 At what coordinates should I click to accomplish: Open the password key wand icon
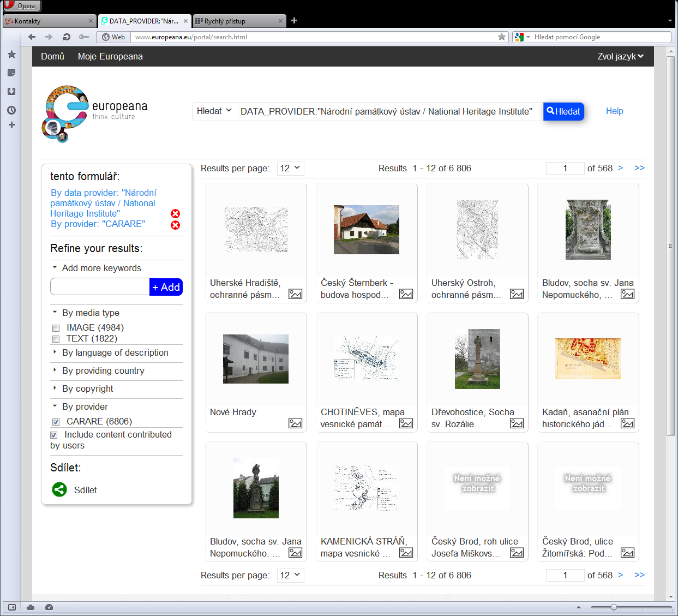[x=83, y=37]
